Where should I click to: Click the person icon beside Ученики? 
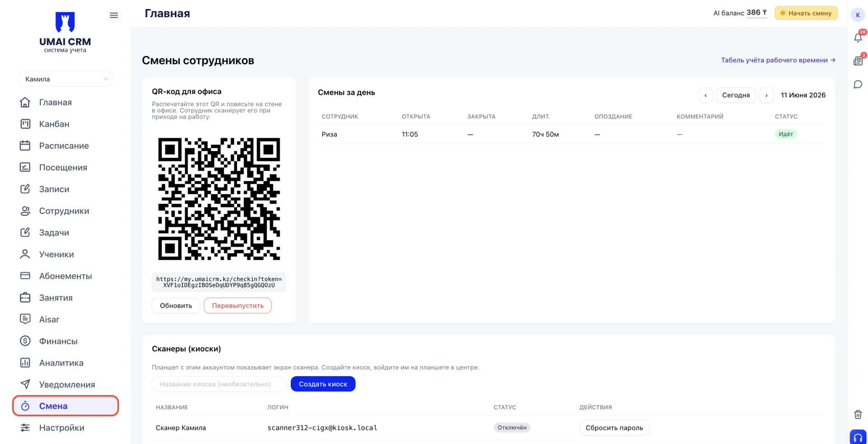[x=25, y=254]
